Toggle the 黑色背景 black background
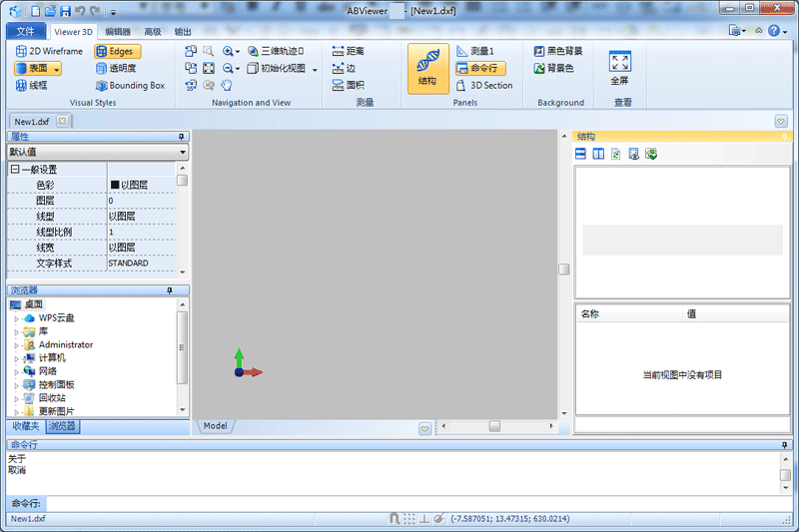 click(x=557, y=51)
